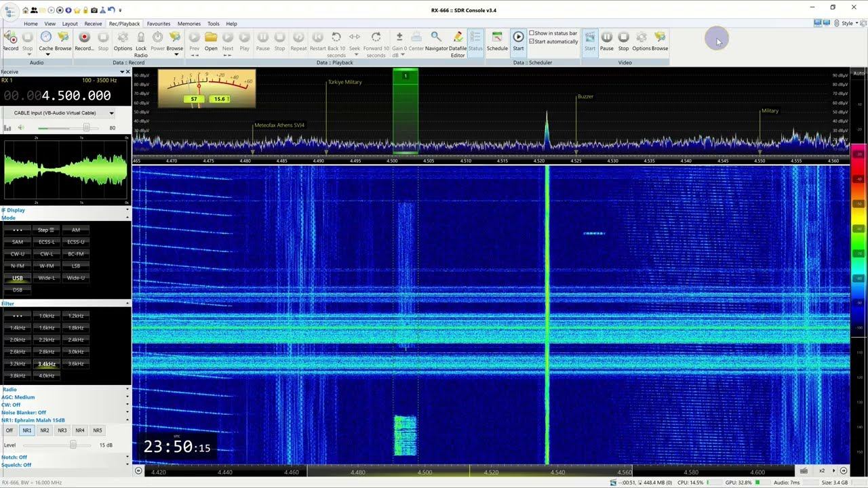Click the Auto button on the spectrum scale
This screenshot has height=488, width=868.
(x=859, y=73)
